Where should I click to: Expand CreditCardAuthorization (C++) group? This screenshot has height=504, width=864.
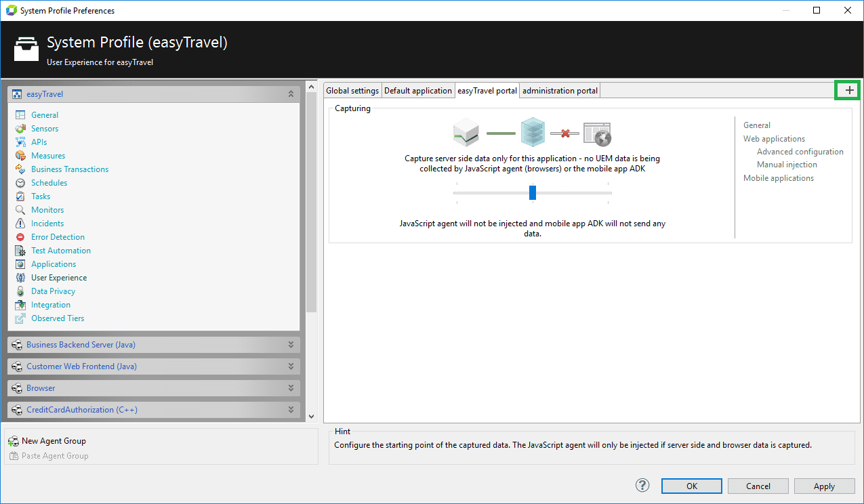(x=291, y=410)
